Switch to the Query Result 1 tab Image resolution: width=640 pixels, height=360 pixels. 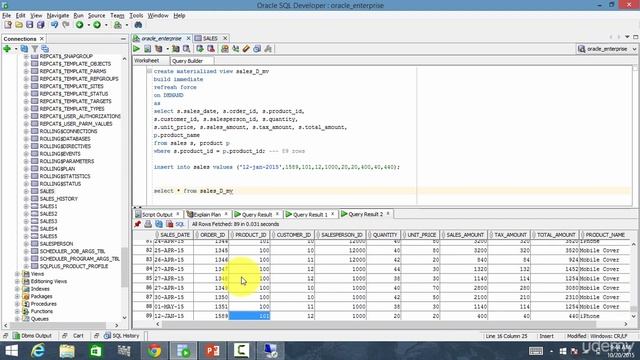(x=310, y=214)
